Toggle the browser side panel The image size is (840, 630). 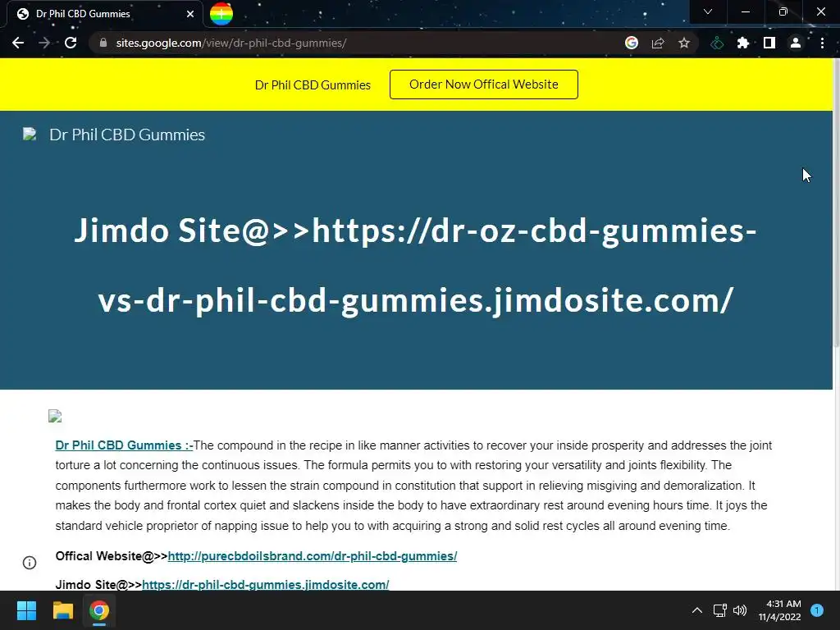769,43
